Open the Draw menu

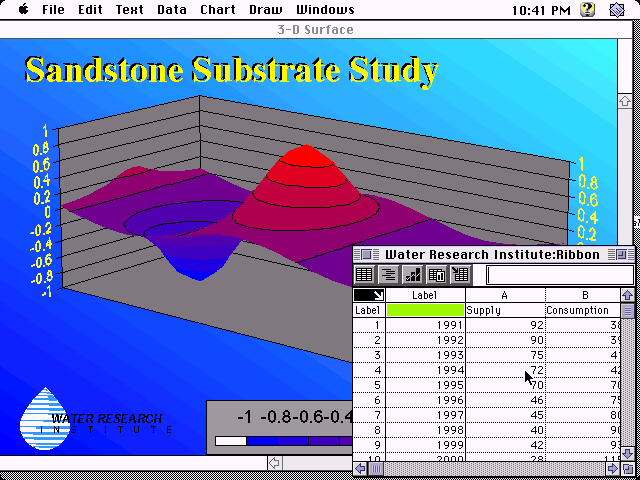click(x=266, y=9)
